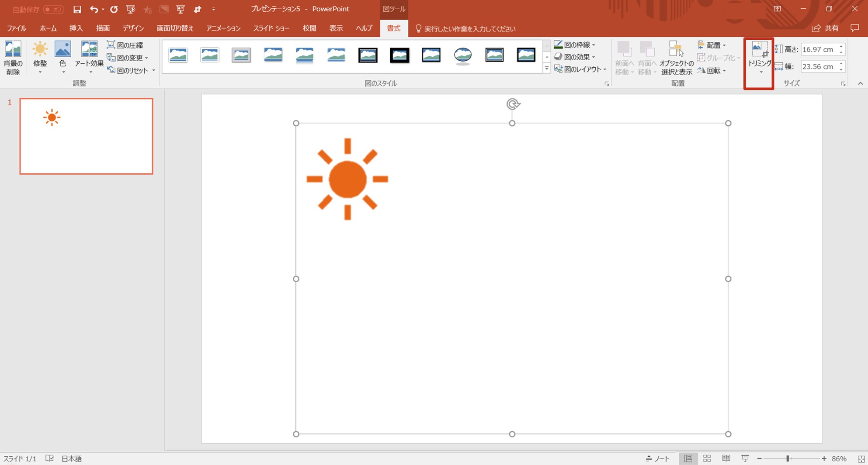Switch to the 表示 tab
The image size is (868, 465).
pyautogui.click(x=336, y=28)
